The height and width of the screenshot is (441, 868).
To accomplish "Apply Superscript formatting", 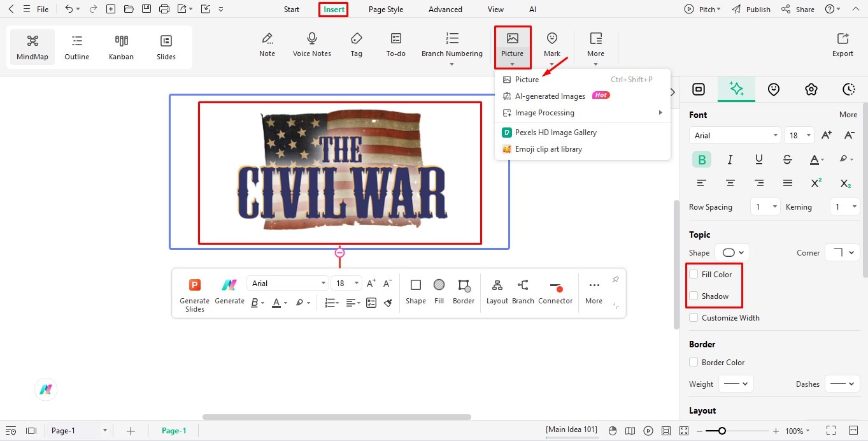I will coord(816,183).
